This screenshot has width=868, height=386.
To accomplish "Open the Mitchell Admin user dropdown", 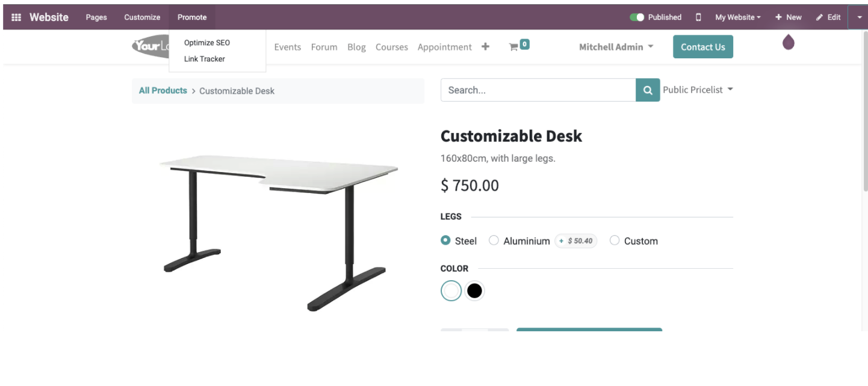I will [x=616, y=47].
